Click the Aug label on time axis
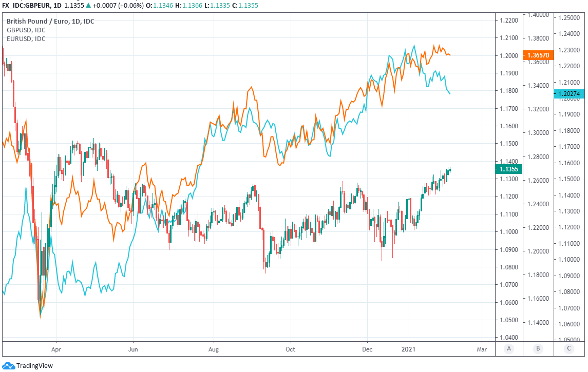 [x=214, y=349]
